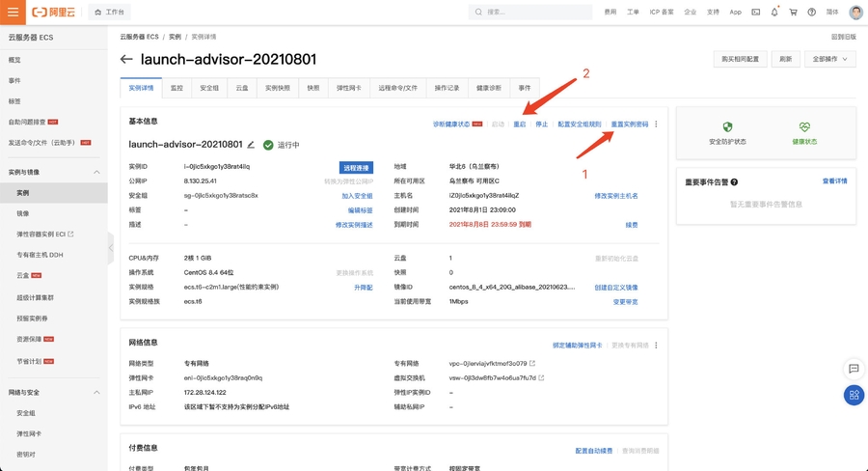This screenshot has height=471, width=868.
Task: Open the hamburger menu in top-left corner
Action: [12, 12]
